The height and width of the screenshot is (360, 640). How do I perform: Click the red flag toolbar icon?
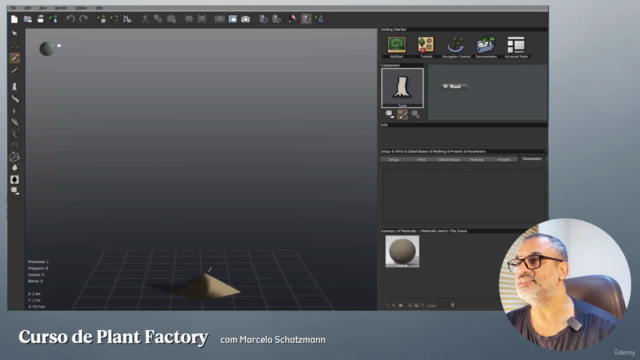pyautogui.click(x=293, y=19)
